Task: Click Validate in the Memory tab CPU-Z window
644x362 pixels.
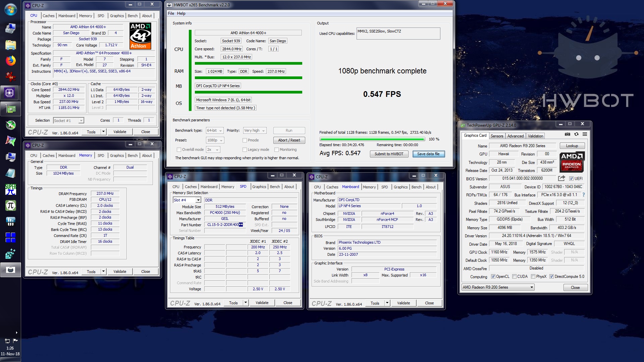Action: pos(120,271)
